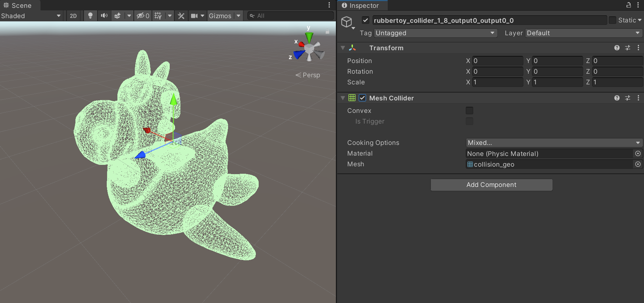This screenshot has width=644, height=303.
Task: Open Transform component options menu
Action: click(638, 48)
